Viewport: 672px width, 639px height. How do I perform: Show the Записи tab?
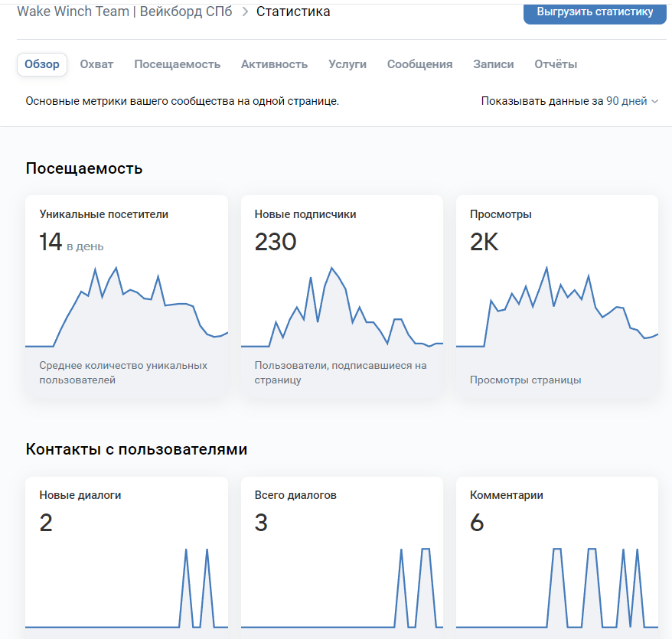click(x=494, y=64)
